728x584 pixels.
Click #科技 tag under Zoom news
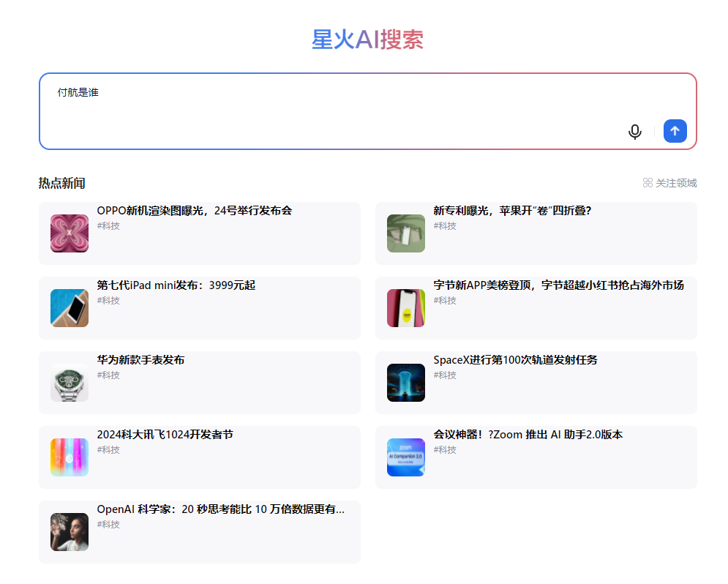(x=445, y=450)
